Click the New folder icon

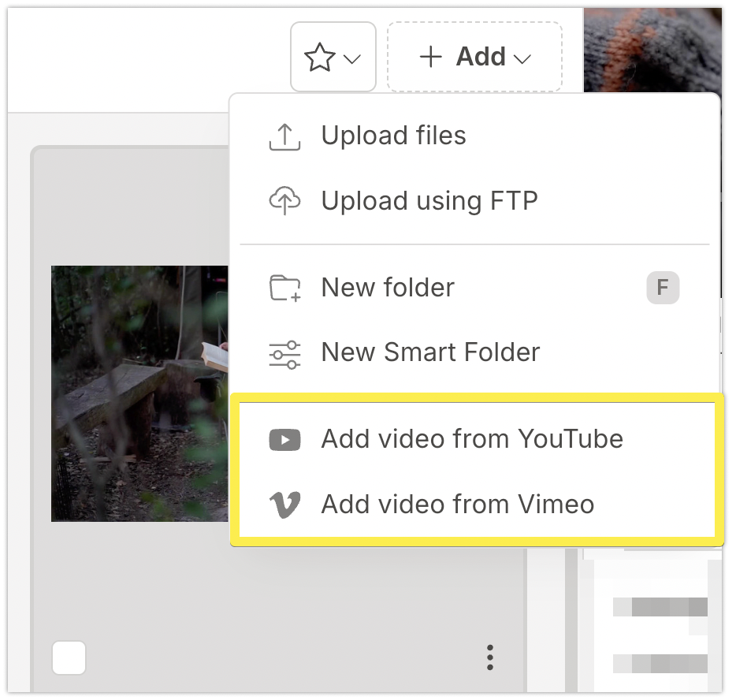coord(284,289)
